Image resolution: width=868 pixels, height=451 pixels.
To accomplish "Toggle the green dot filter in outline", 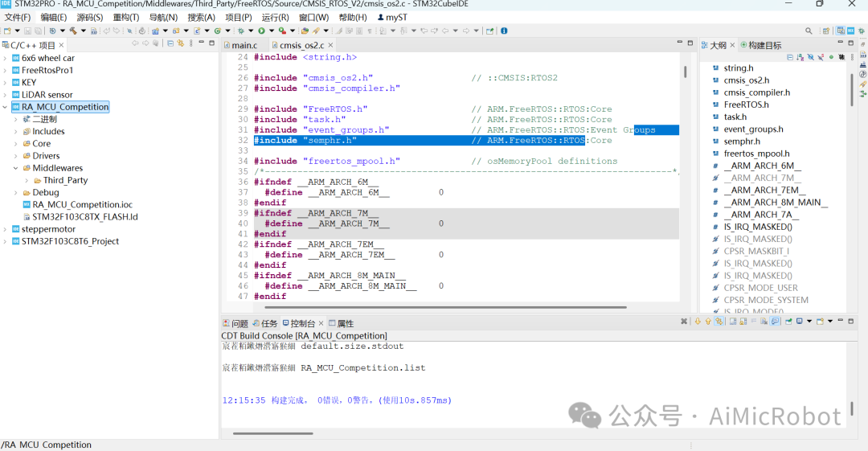I will [x=832, y=57].
